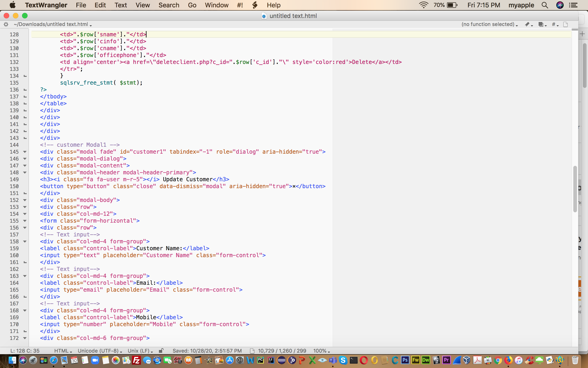Open the HTML language dropdown

pos(63,351)
